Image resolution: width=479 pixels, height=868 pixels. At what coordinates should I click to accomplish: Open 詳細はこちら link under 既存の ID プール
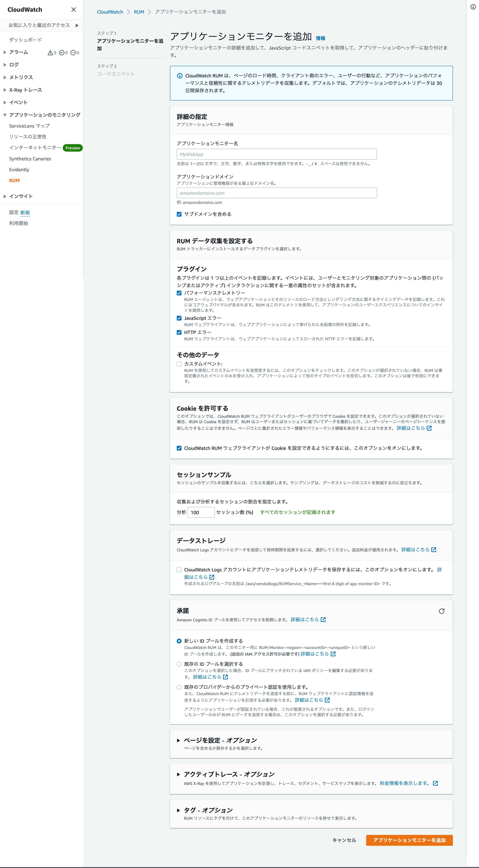(x=210, y=677)
